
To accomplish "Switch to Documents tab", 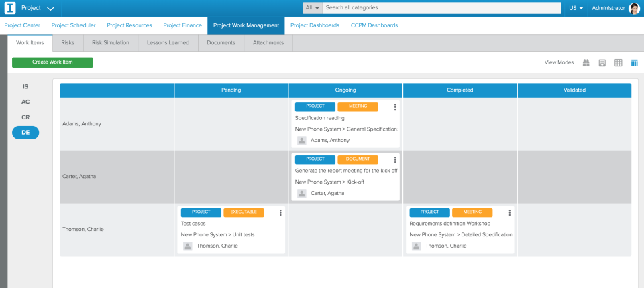I will coord(221,43).
